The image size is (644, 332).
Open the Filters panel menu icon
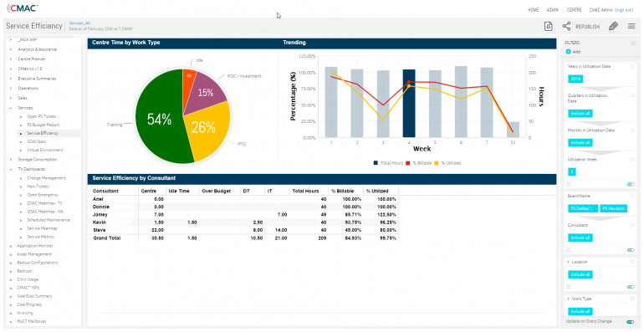633,43
